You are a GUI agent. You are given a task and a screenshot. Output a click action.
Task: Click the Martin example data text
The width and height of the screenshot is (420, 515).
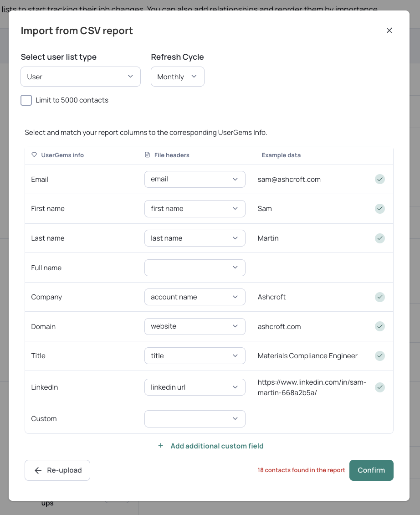(268, 238)
